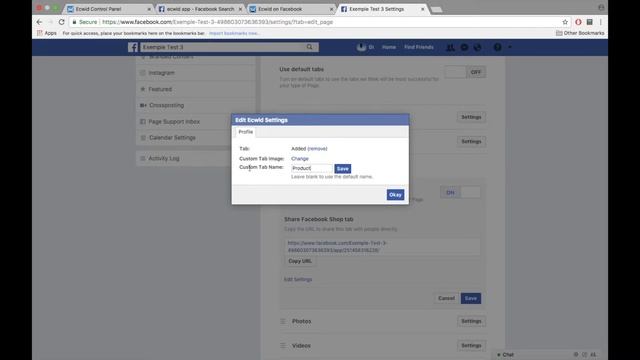Click the magnifier search icon in Facebook bar

tap(310, 47)
